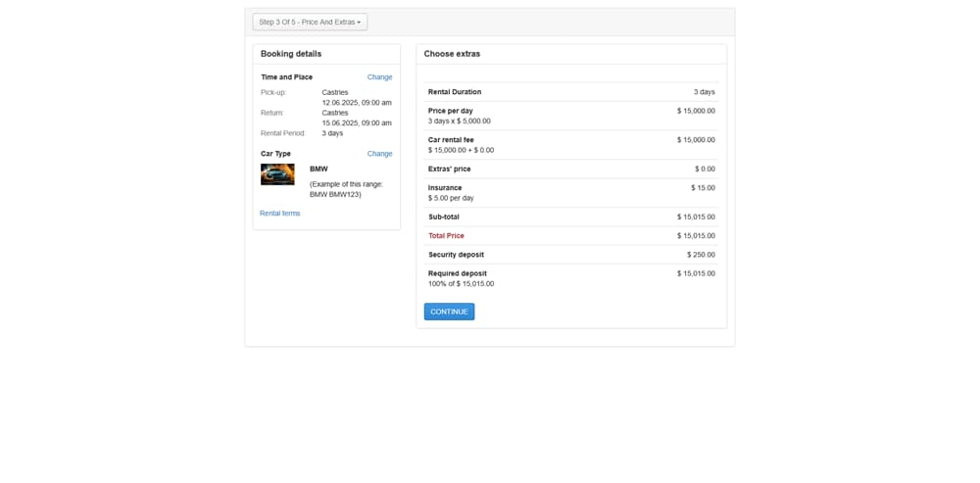Change the Car Type selection
980x483 pixels.
pos(379,154)
